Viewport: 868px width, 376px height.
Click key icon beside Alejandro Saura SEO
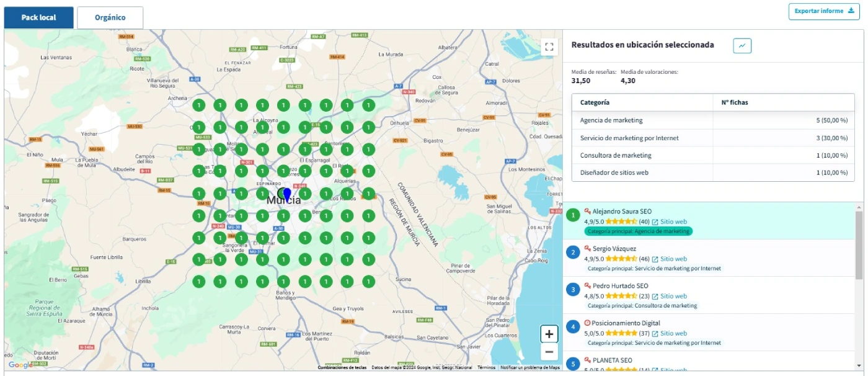pyautogui.click(x=587, y=211)
